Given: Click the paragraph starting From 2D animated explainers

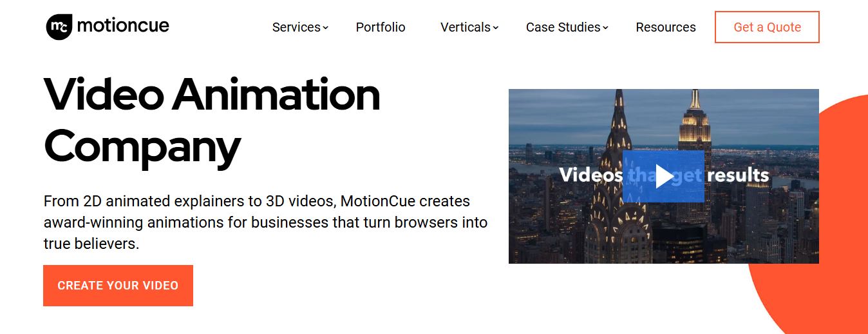Looking at the screenshot, I should point(265,222).
